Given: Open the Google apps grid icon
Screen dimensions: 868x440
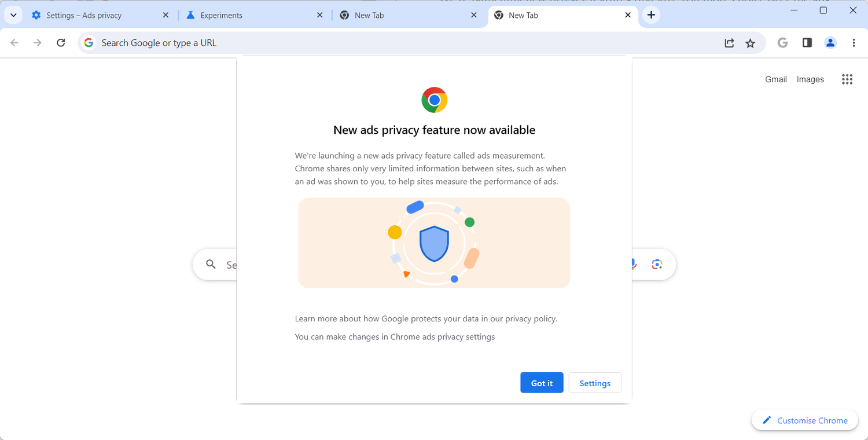Looking at the screenshot, I should tap(847, 79).
